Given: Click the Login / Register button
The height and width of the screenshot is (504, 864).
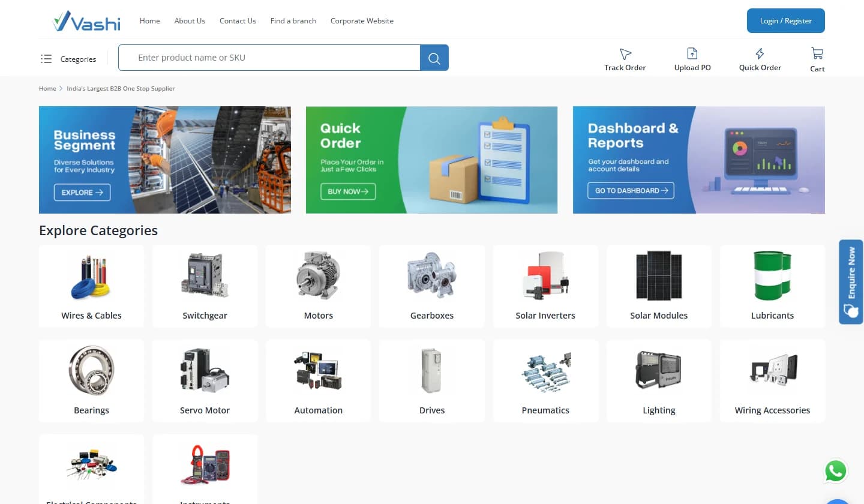Looking at the screenshot, I should coord(786,21).
